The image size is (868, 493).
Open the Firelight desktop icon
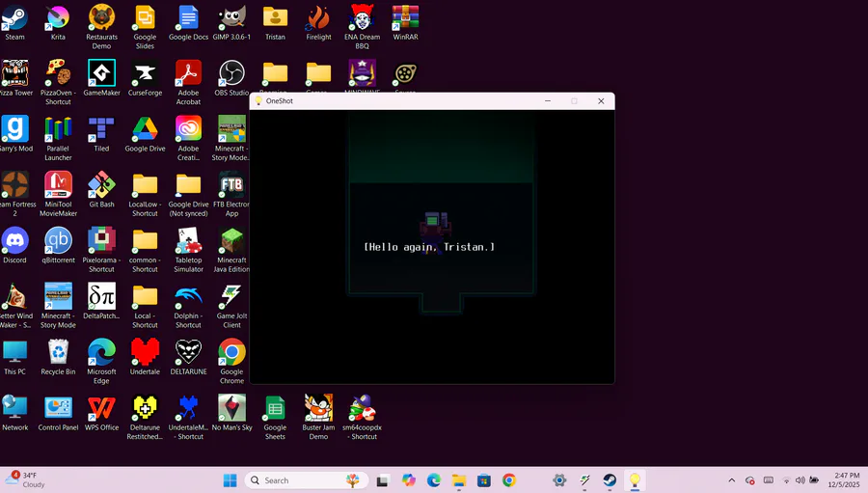pos(318,23)
